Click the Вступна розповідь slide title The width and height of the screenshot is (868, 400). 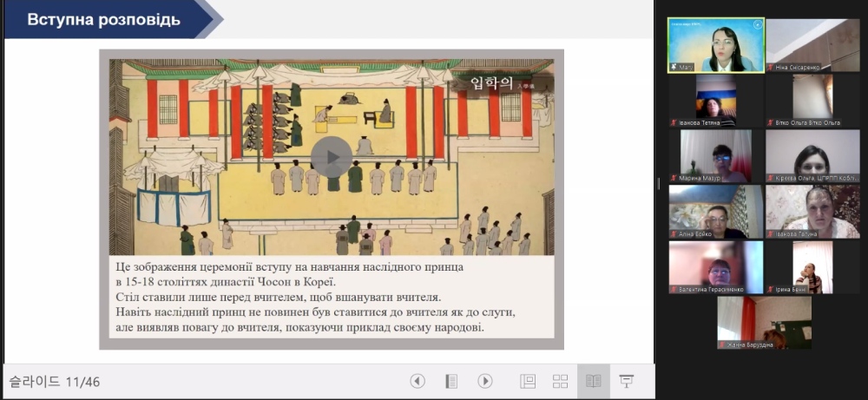[103, 20]
